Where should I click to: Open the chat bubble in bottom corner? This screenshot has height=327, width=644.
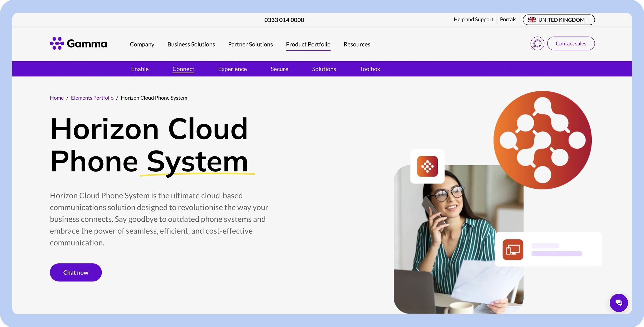click(619, 303)
